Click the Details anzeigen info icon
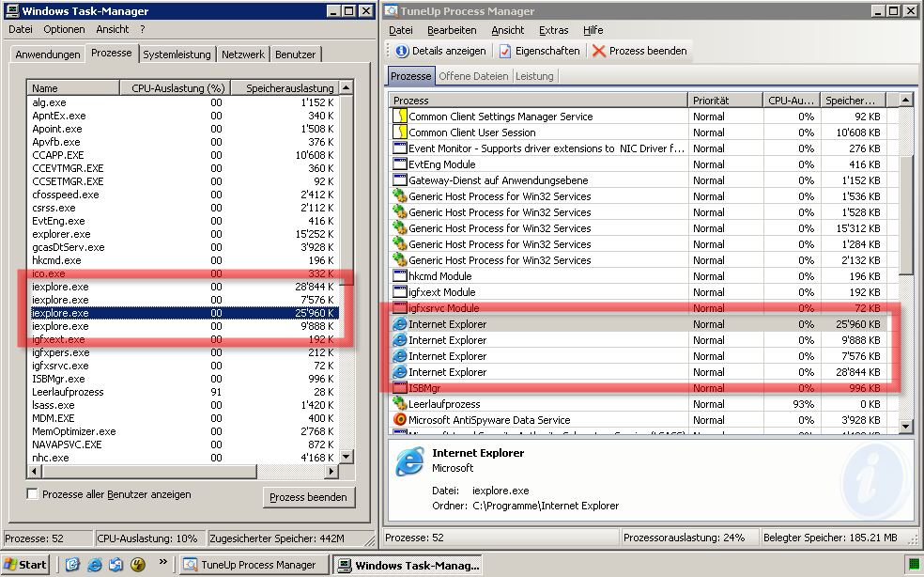This screenshot has height=577, width=924. click(402, 52)
